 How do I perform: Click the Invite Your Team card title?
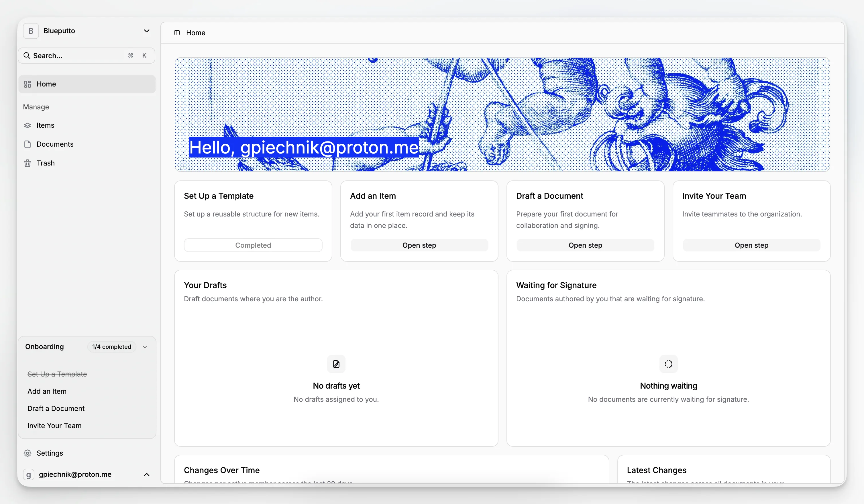714,196
